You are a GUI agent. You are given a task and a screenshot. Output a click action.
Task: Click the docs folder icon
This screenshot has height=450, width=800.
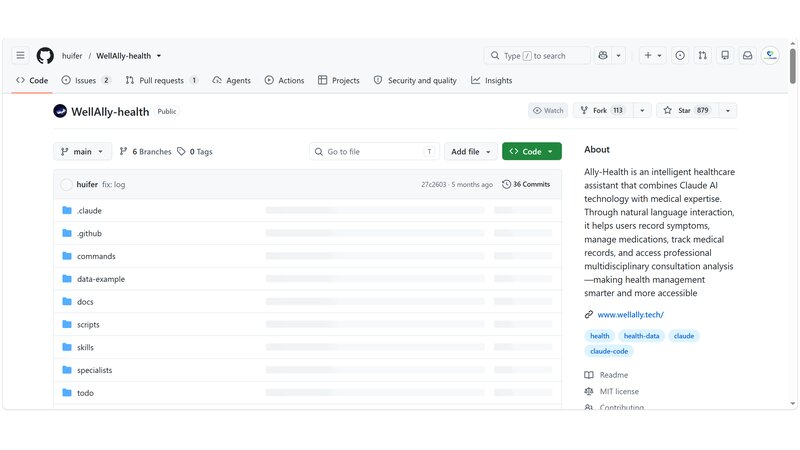click(67, 302)
